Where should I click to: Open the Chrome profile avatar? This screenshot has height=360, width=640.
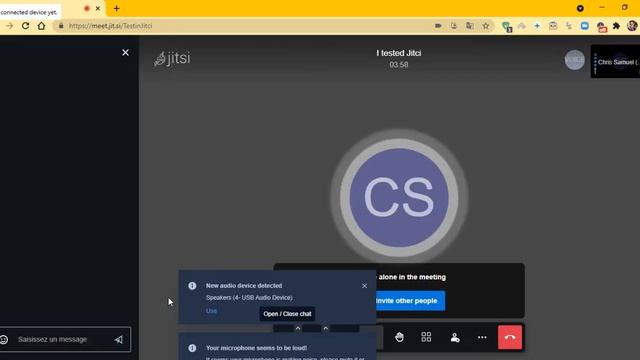pyautogui.click(x=632, y=26)
